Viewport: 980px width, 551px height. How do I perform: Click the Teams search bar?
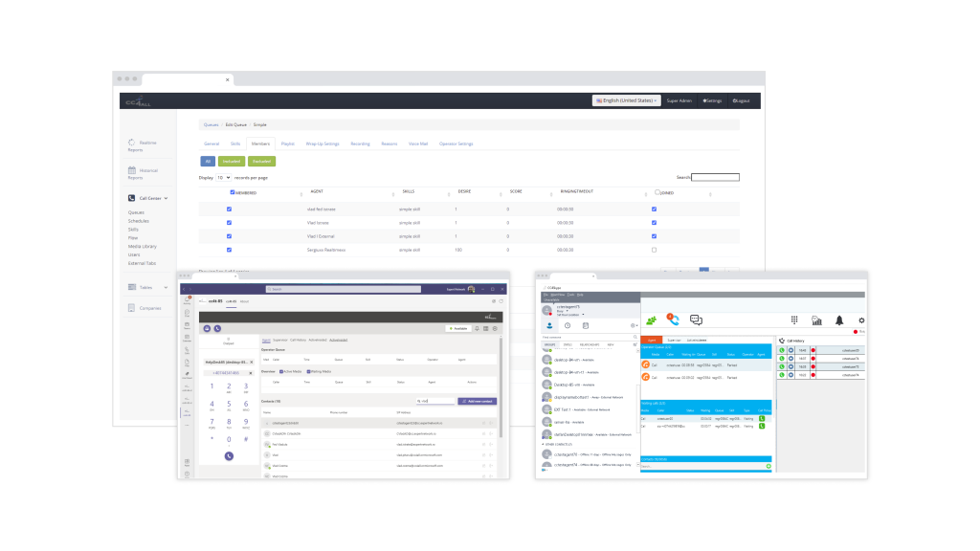click(x=344, y=289)
